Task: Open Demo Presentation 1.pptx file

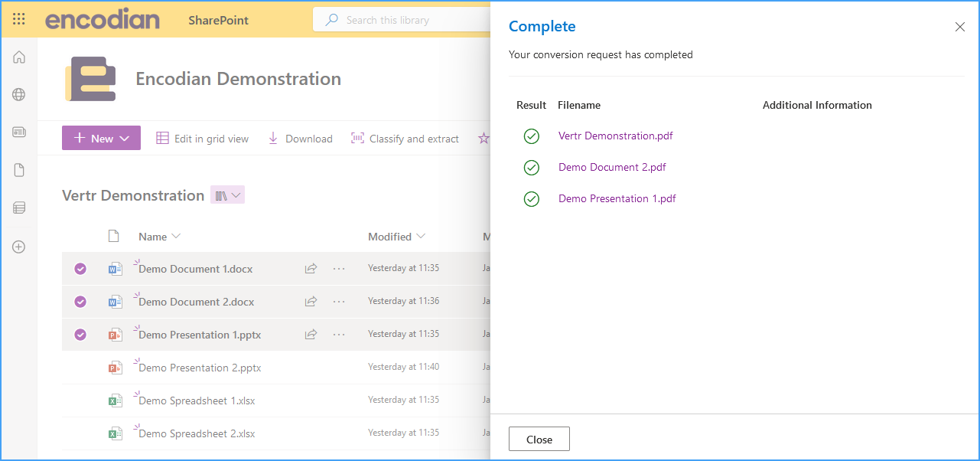Action: 200,335
